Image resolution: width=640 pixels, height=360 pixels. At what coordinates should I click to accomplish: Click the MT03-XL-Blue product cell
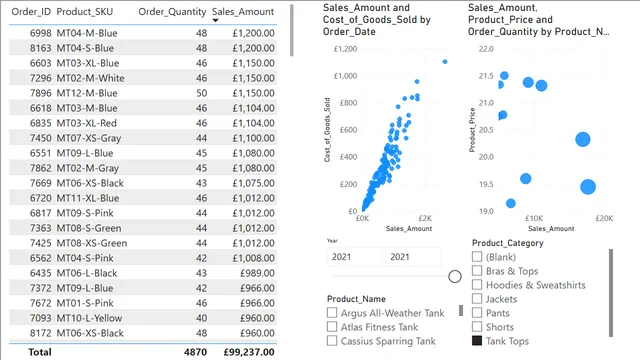pyautogui.click(x=88, y=63)
